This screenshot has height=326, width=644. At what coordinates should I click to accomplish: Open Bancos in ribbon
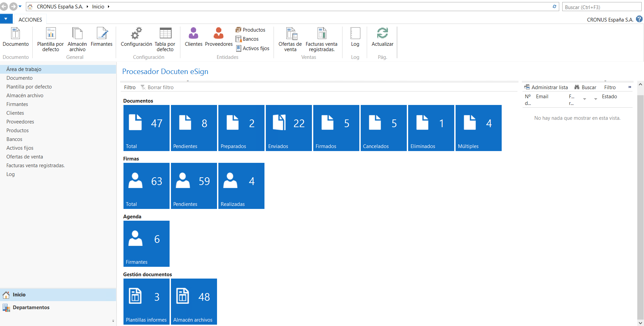click(x=247, y=39)
